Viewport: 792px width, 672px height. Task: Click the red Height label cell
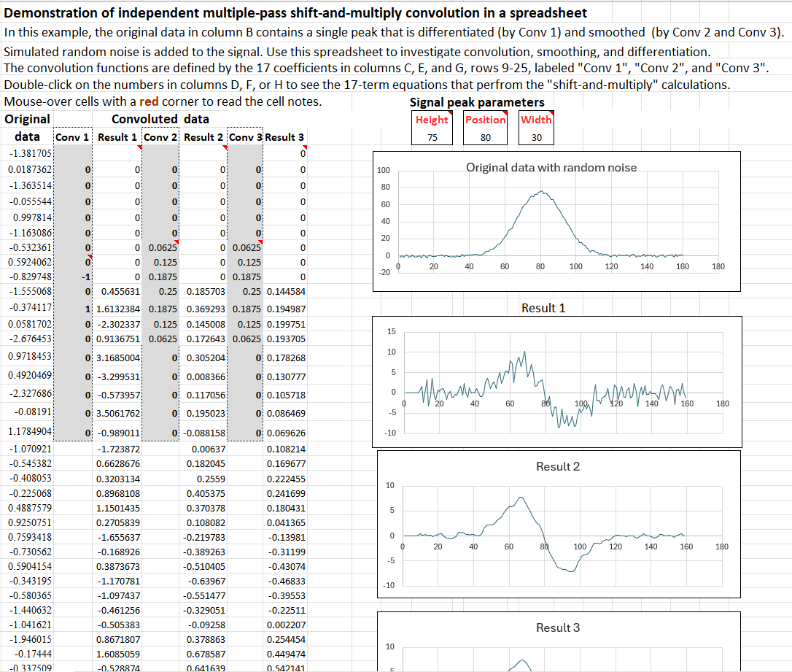432,120
